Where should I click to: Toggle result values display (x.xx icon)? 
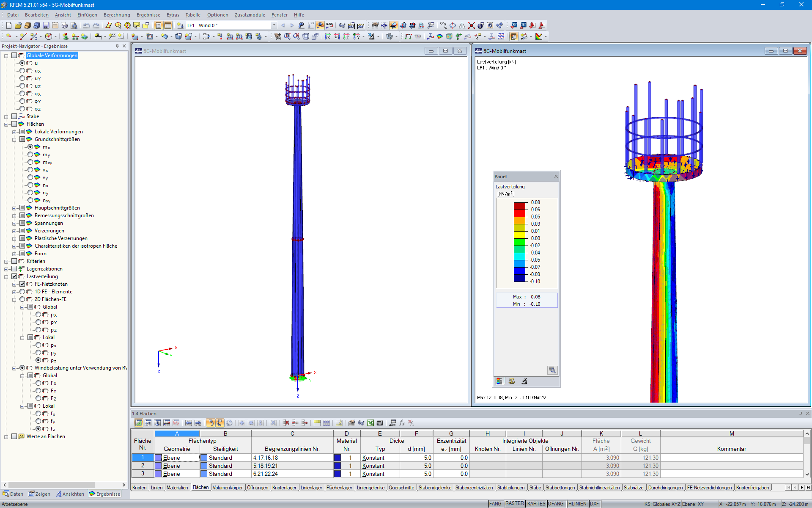(x=329, y=25)
